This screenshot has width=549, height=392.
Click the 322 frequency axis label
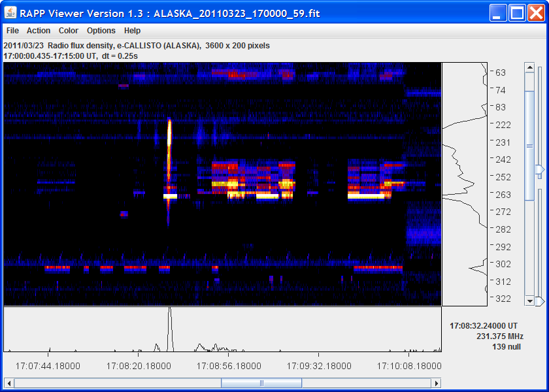503,299
